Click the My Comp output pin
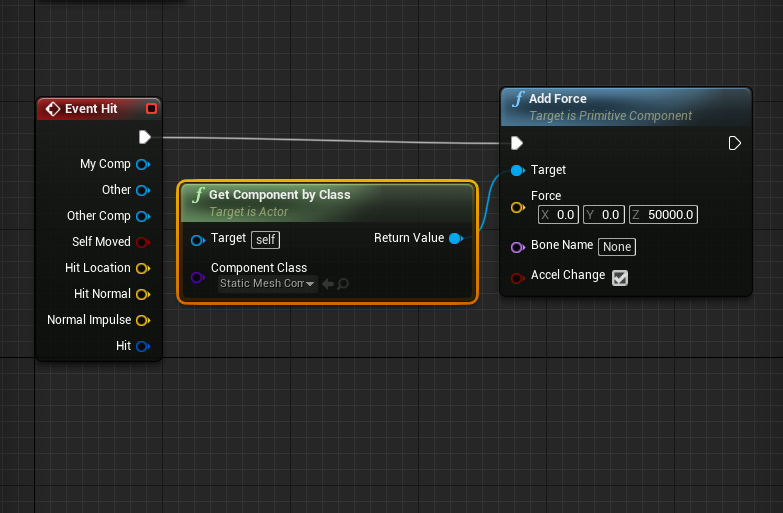The height and width of the screenshot is (513, 783). pos(143,164)
